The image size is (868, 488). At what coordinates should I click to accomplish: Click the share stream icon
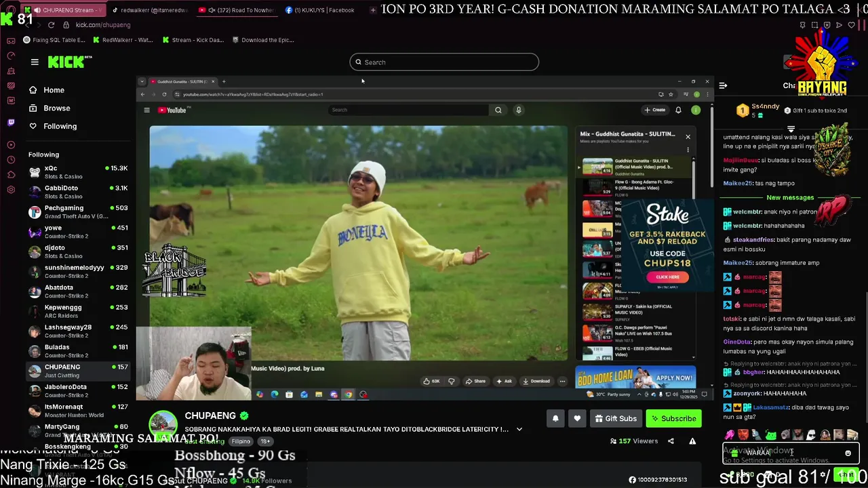point(671,441)
